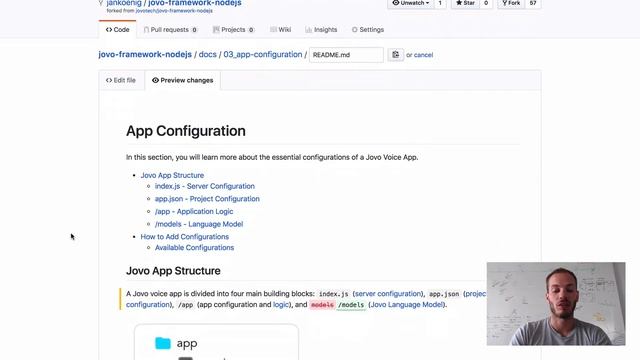This screenshot has width=640, height=360.
Task: Open How to Add Configurations link
Action: (184, 237)
